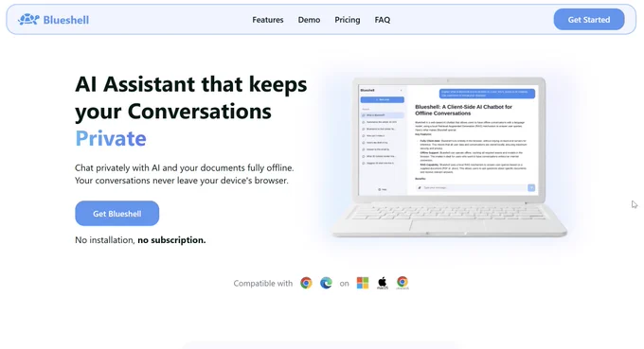Viewport: 644px width, 349px height.
Task: Click the Windows logo icon
Action: pos(363,283)
